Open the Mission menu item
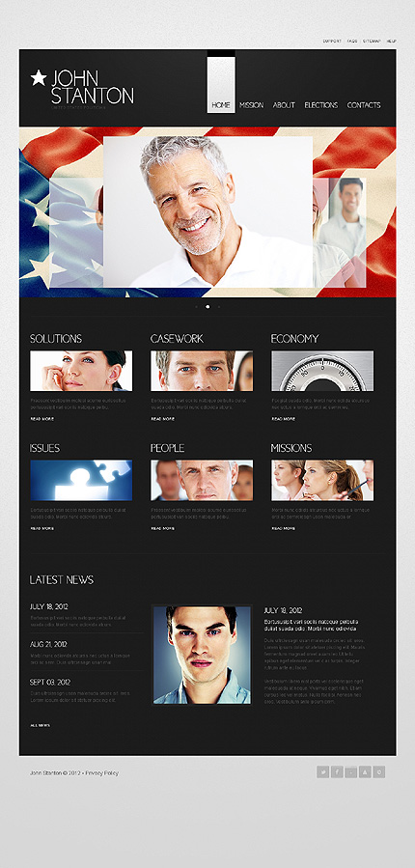The width and height of the screenshot is (415, 868). pos(251,105)
